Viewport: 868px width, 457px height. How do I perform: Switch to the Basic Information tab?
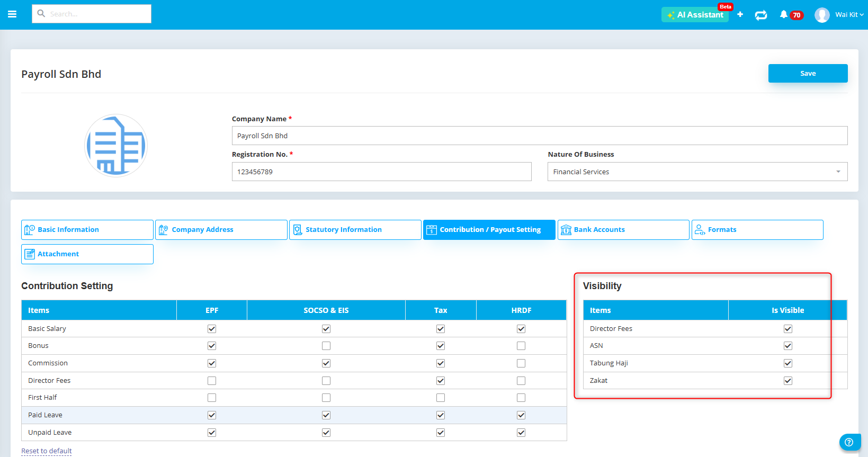[x=87, y=230]
